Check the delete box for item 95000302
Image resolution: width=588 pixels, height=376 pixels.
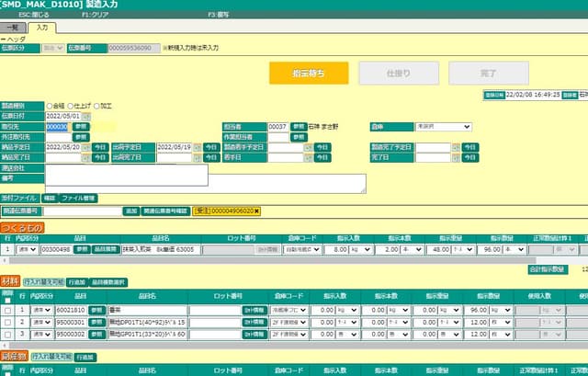pyautogui.click(x=8, y=335)
